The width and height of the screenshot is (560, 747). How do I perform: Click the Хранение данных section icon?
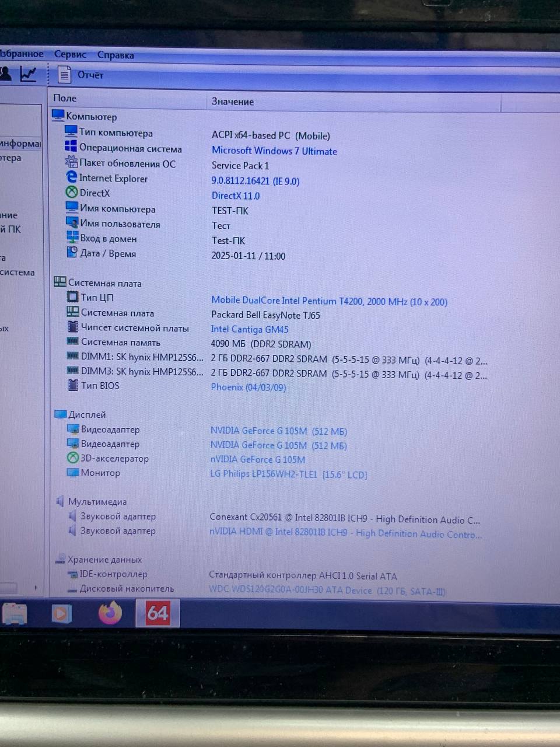(60, 559)
